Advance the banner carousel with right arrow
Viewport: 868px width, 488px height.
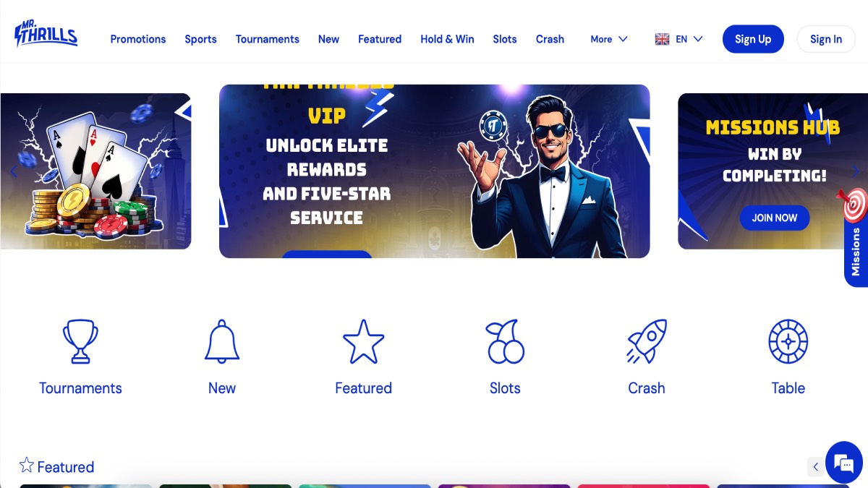pyautogui.click(x=856, y=171)
